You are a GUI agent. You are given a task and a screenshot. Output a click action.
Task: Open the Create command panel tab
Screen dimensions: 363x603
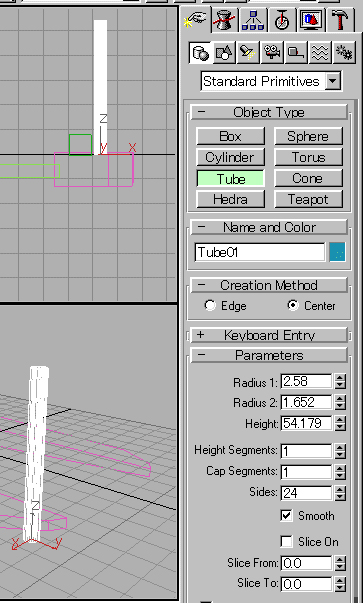click(196, 19)
